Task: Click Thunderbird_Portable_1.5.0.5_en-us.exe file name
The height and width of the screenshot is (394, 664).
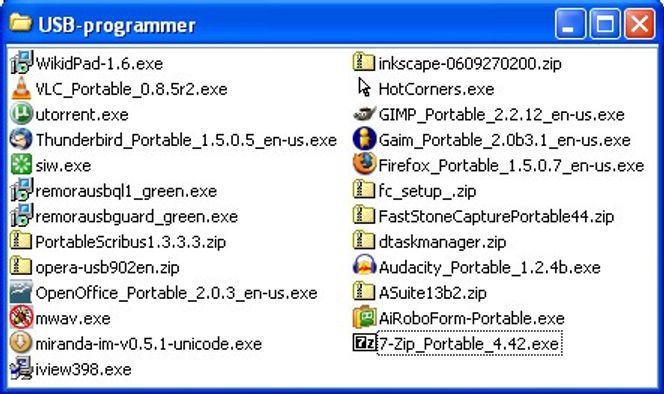Action: tap(186, 140)
